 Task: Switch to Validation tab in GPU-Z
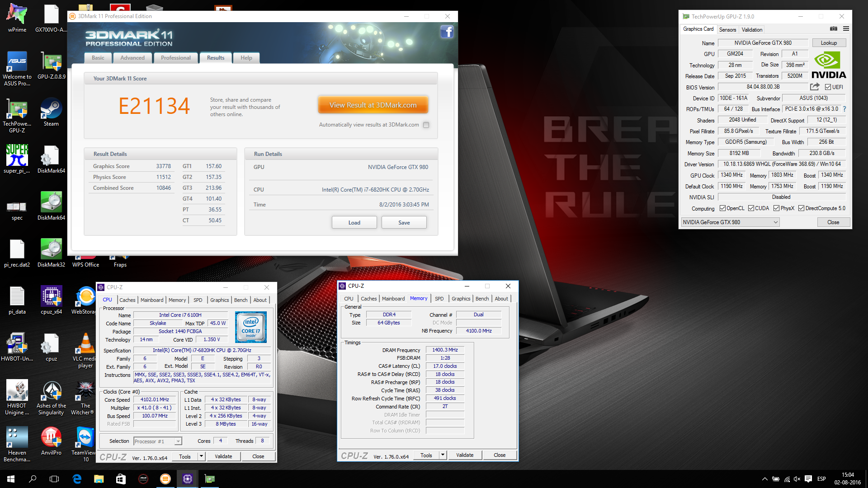pyautogui.click(x=752, y=30)
